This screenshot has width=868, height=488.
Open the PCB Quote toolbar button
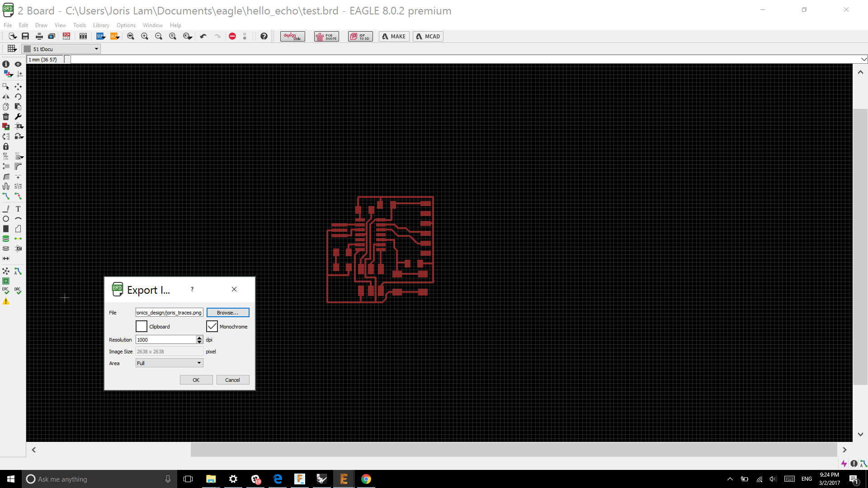click(x=326, y=37)
